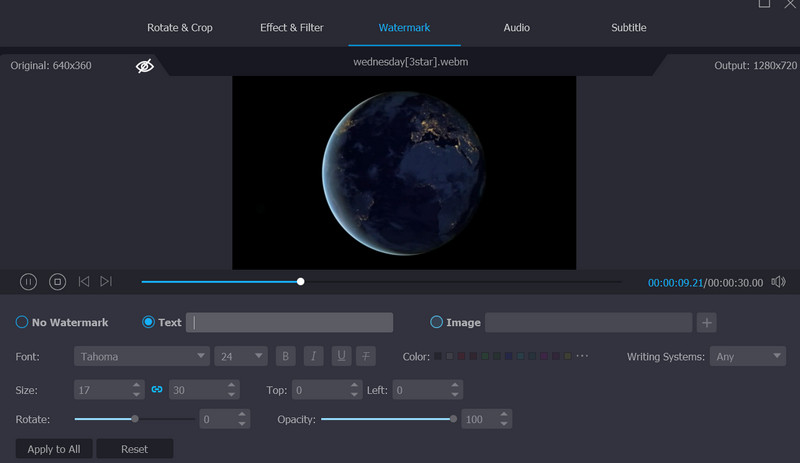
Task: Click the Bold text style icon
Action: (x=285, y=356)
